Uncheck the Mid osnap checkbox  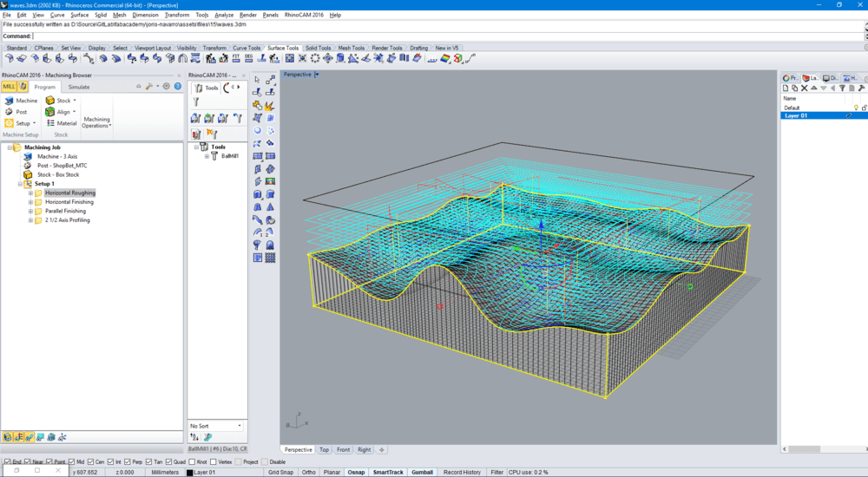pyautogui.click(x=70, y=462)
